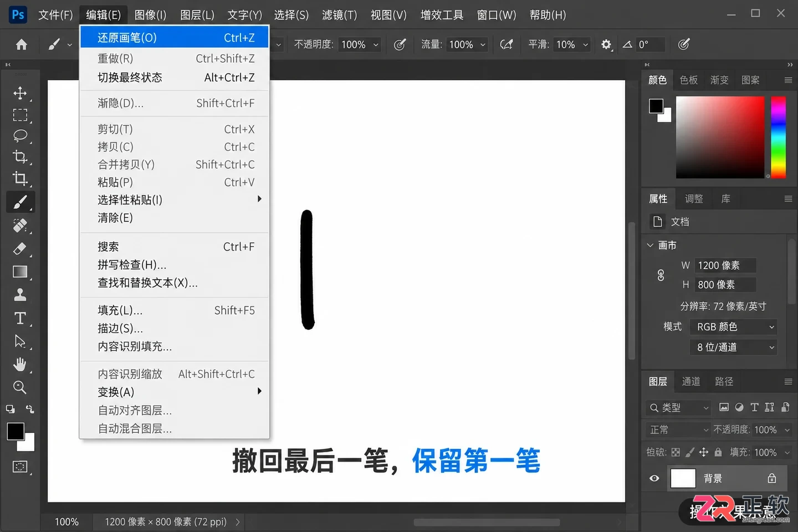Switch to the 通道 tab
The width and height of the screenshot is (798, 532).
[x=691, y=381]
